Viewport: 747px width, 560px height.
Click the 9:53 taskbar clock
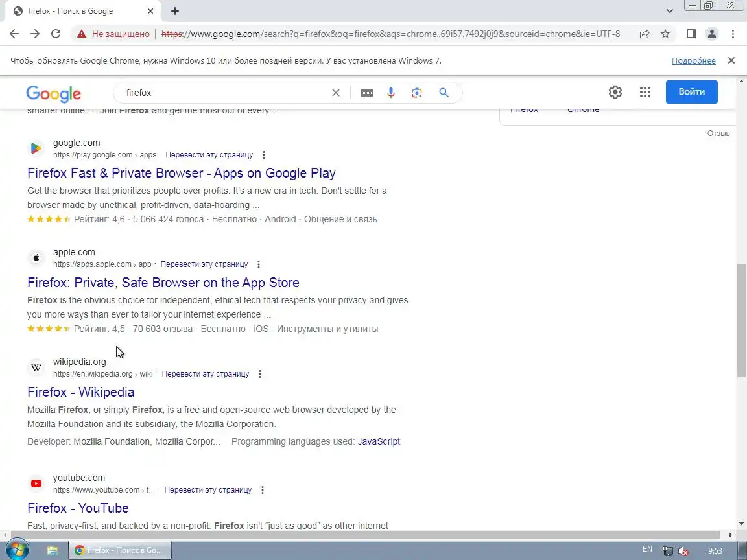pyautogui.click(x=715, y=551)
